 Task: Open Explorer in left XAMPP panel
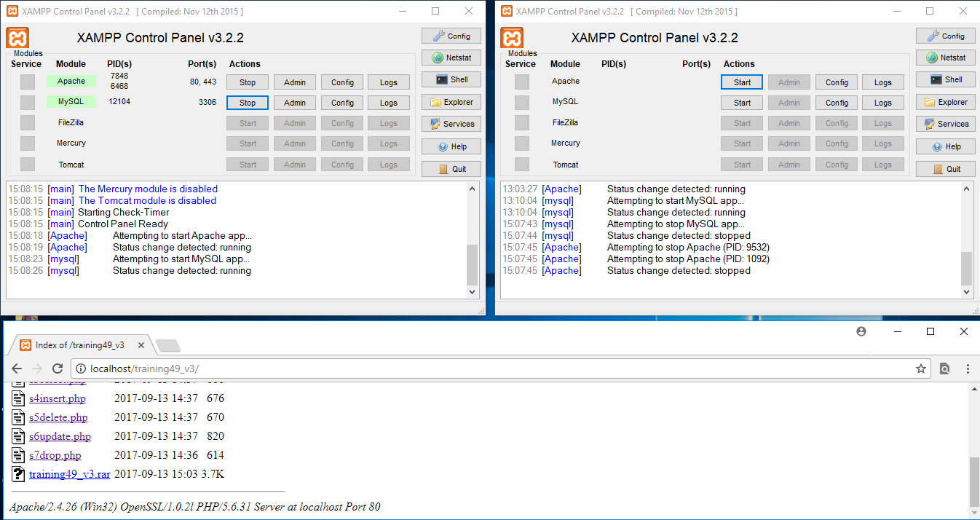[x=451, y=103]
